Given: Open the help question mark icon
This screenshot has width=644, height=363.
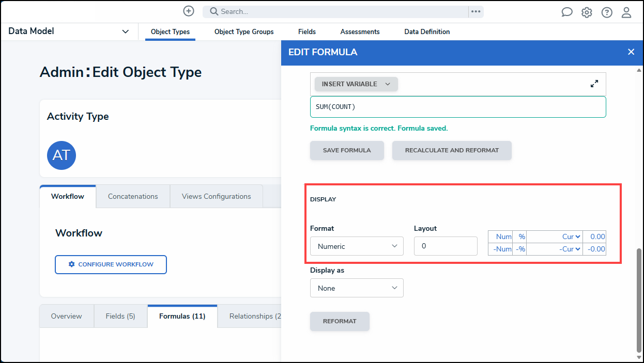Looking at the screenshot, I should pos(607,12).
